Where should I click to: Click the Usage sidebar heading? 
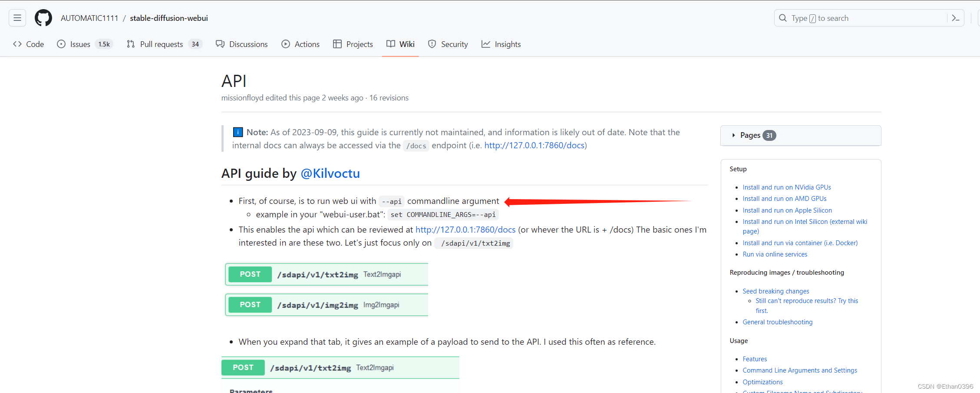tap(739, 341)
